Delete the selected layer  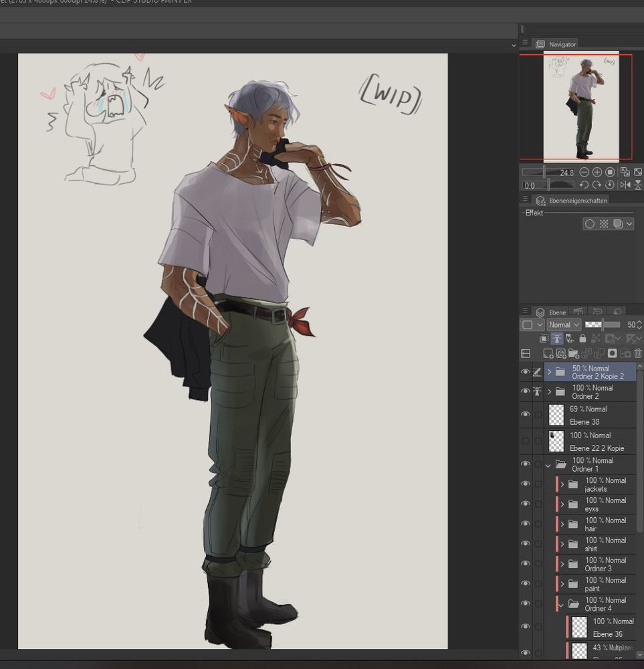coord(638,353)
